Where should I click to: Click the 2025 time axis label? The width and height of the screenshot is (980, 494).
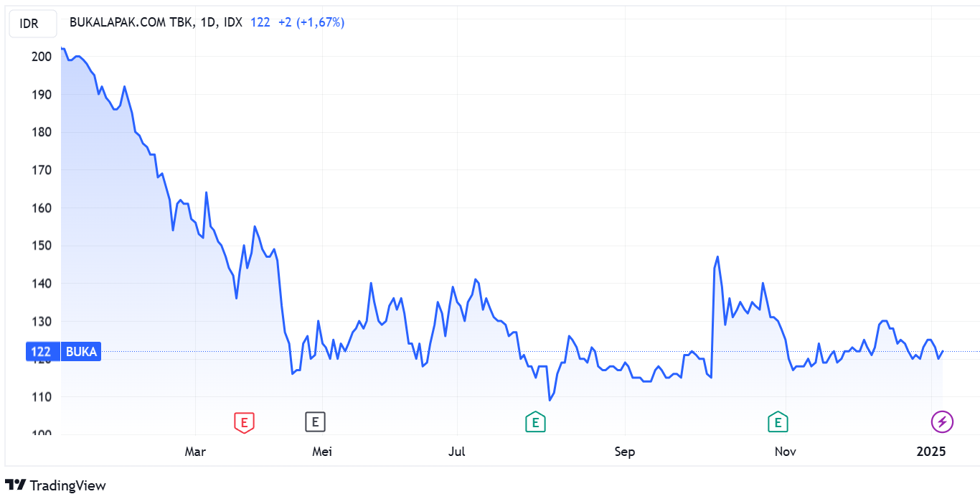pos(932,452)
